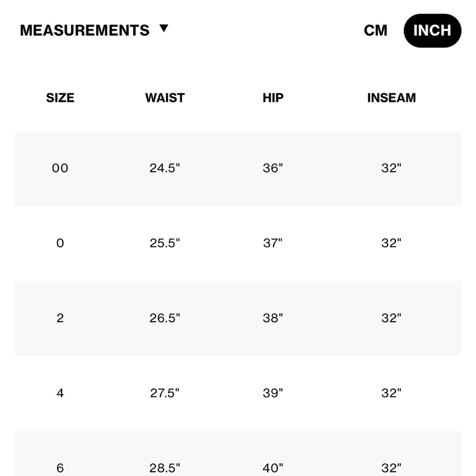Open the MEASUREMENTS heading

[x=85, y=30]
